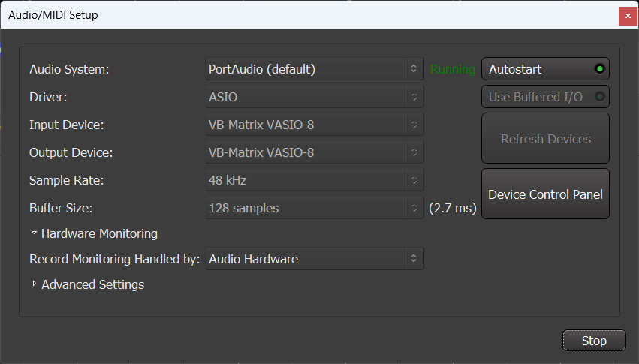Click the Use Buffered I/O indicator dot
This screenshot has width=639, height=364.
pyautogui.click(x=599, y=97)
